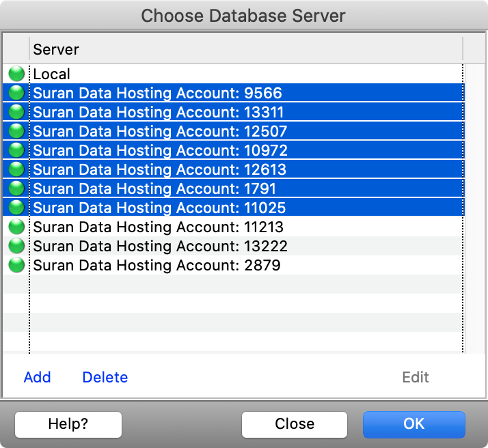Click green status icon for account 9566
The height and width of the screenshot is (448, 488).
click(16, 93)
